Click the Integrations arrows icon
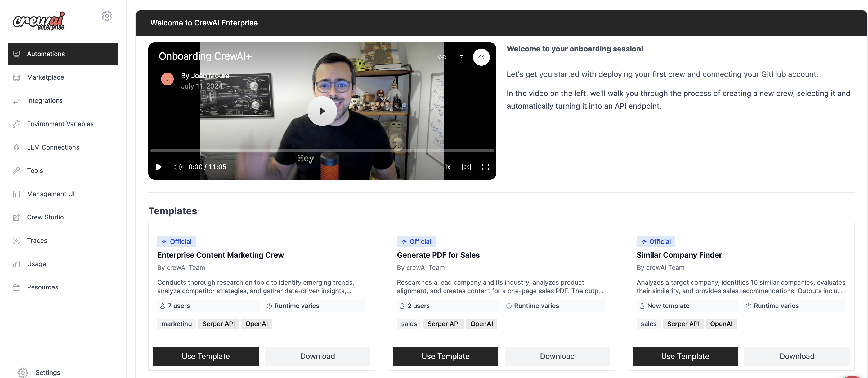 tap(16, 100)
